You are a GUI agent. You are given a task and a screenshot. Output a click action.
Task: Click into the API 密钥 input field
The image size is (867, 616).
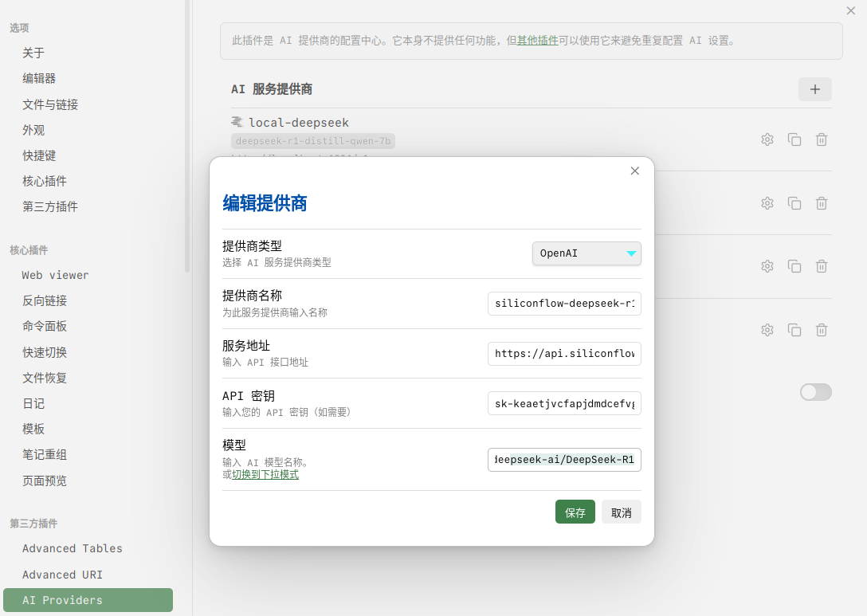564,404
